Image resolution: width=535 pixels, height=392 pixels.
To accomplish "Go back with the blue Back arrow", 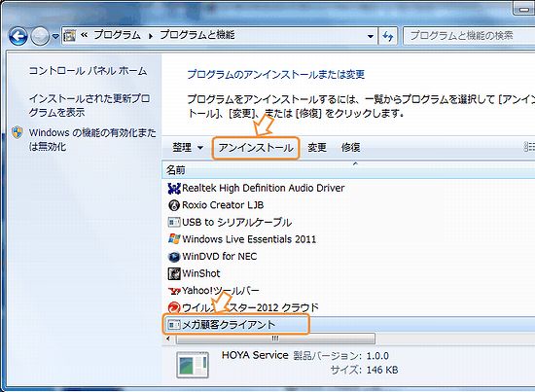I will click(x=18, y=36).
